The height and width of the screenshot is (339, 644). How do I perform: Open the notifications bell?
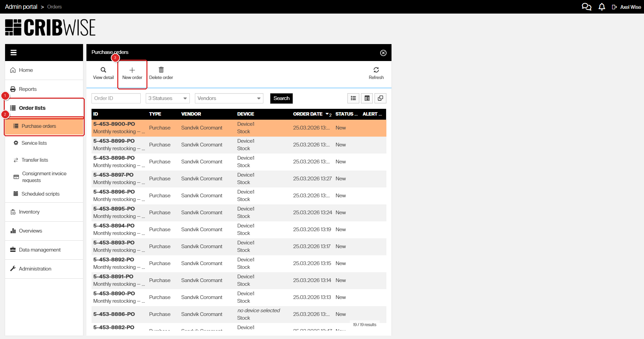(602, 7)
